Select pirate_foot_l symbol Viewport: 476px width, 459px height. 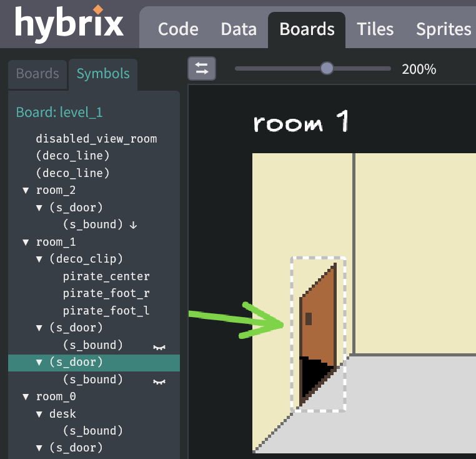(x=106, y=311)
